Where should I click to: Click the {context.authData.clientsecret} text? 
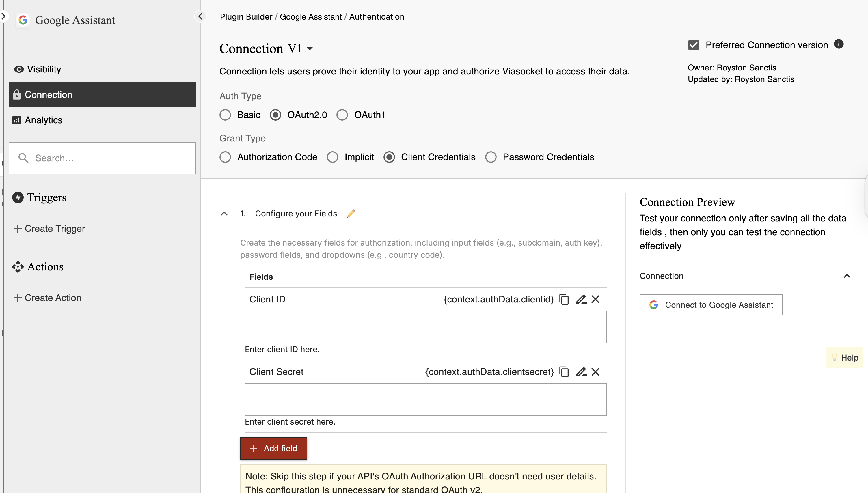pyautogui.click(x=489, y=372)
